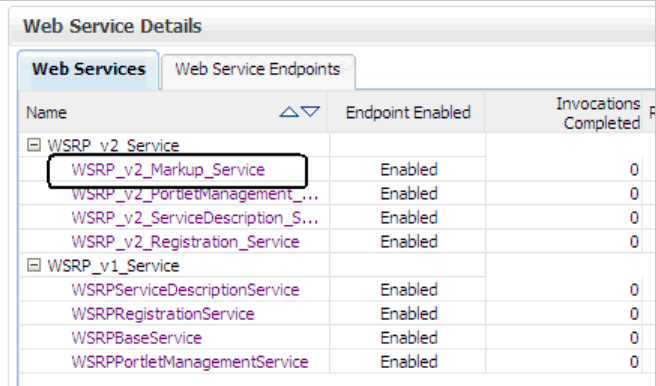656x386 pixels.
Task: Open the WSRPPortletManagementService link
Action: 190,362
